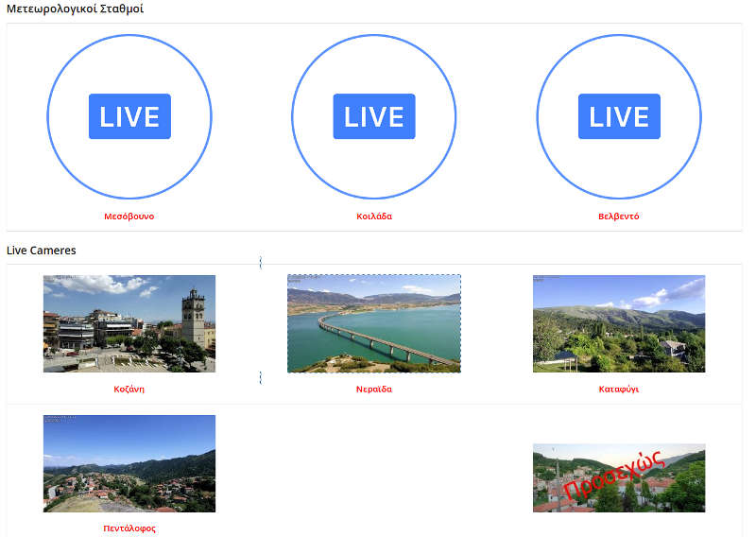This screenshot has height=537, width=756.
Task: Open the Κοζάνη clock tower camera image
Action: pyautogui.click(x=129, y=323)
